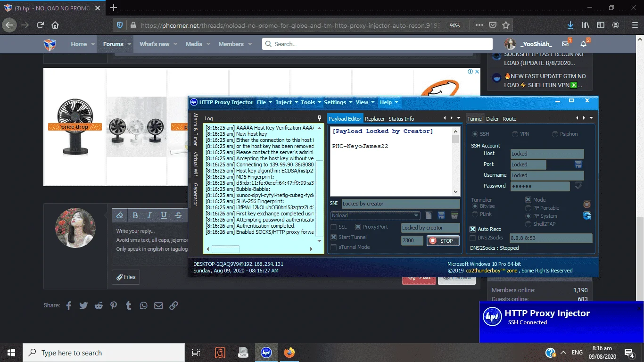The image size is (644, 362).
Task: Select the PF Portable mode
Action: (528, 208)
